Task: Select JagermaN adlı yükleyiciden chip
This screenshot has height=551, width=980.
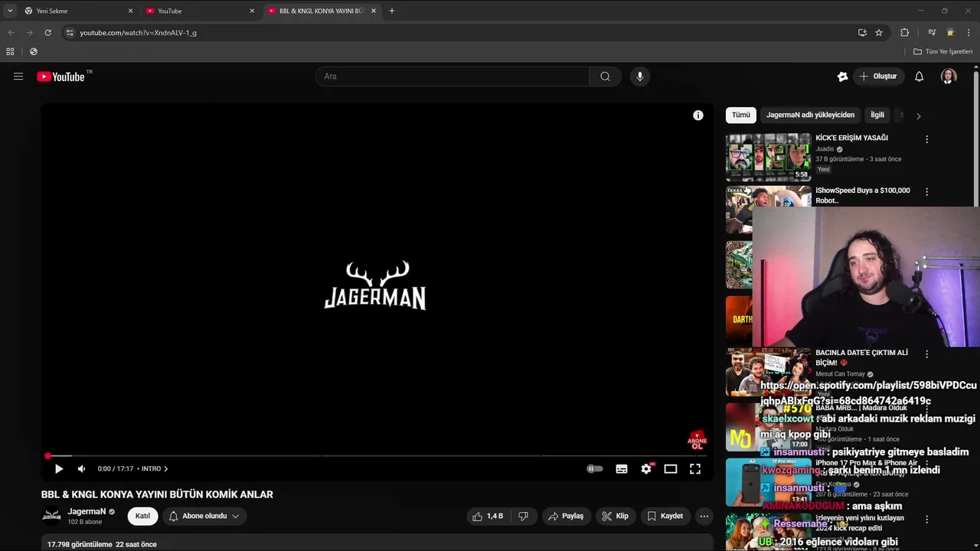Action: (x=810, y=116)
